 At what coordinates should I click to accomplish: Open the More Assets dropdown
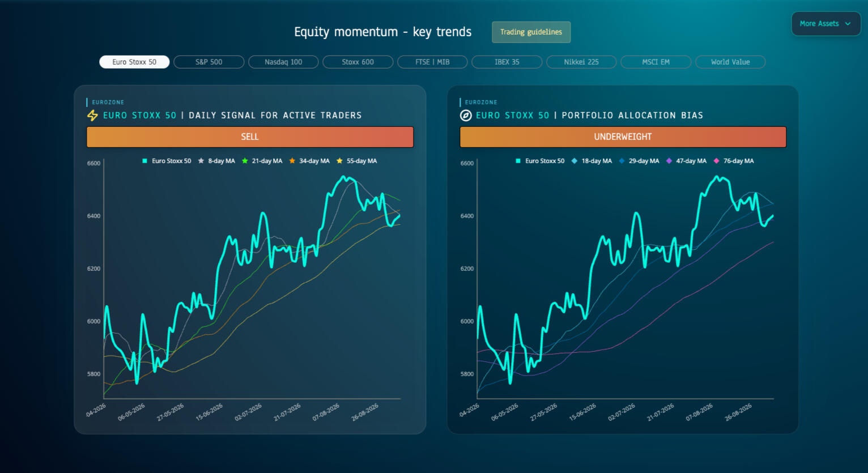(826, 24)
